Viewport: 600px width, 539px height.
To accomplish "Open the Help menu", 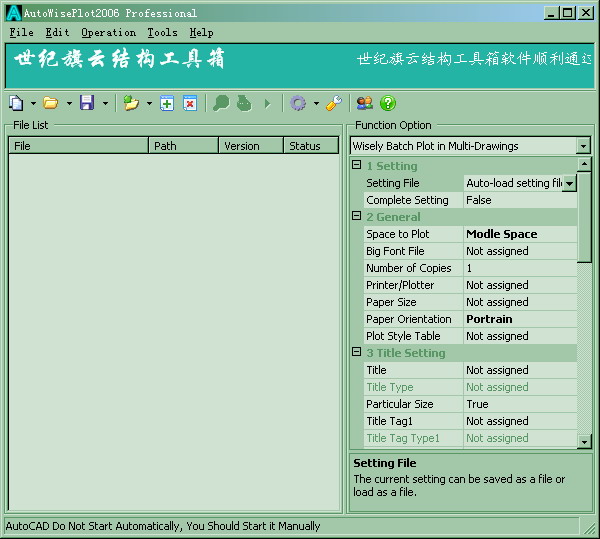I will click(202, 33).
